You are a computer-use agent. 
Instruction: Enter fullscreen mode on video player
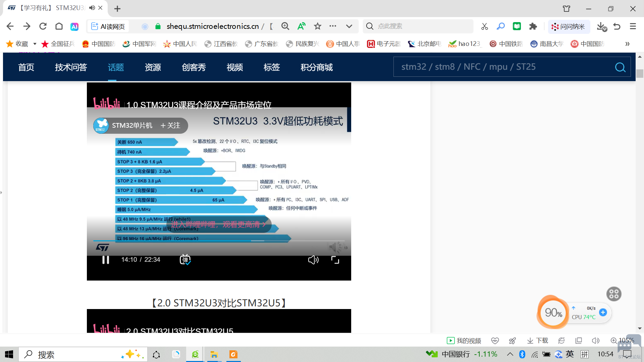(335, 260)
